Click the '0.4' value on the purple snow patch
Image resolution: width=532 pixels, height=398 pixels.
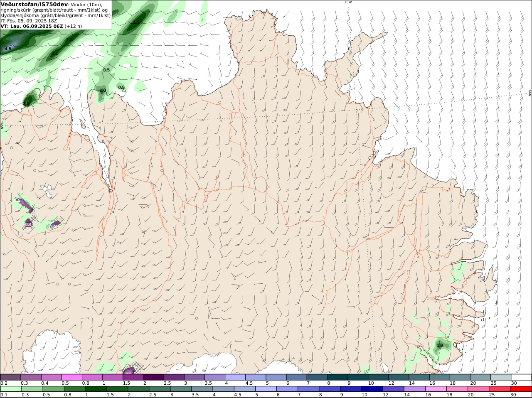coord(28,224)
